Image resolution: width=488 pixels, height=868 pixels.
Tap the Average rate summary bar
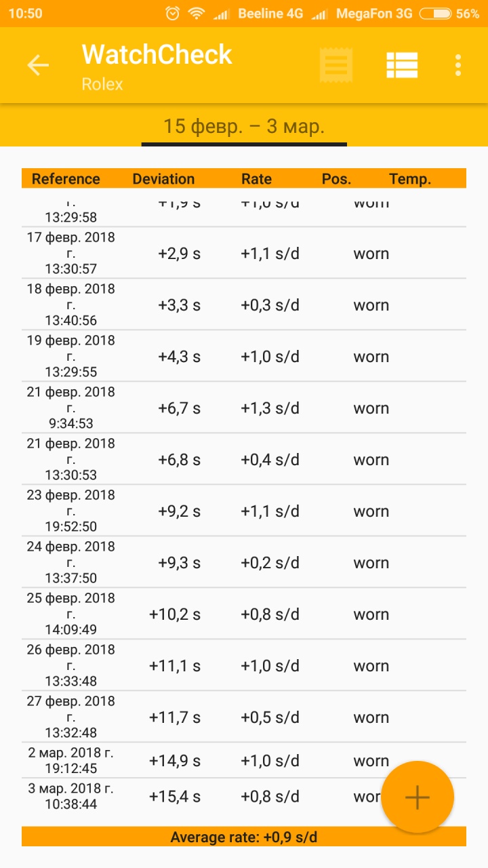244,837
